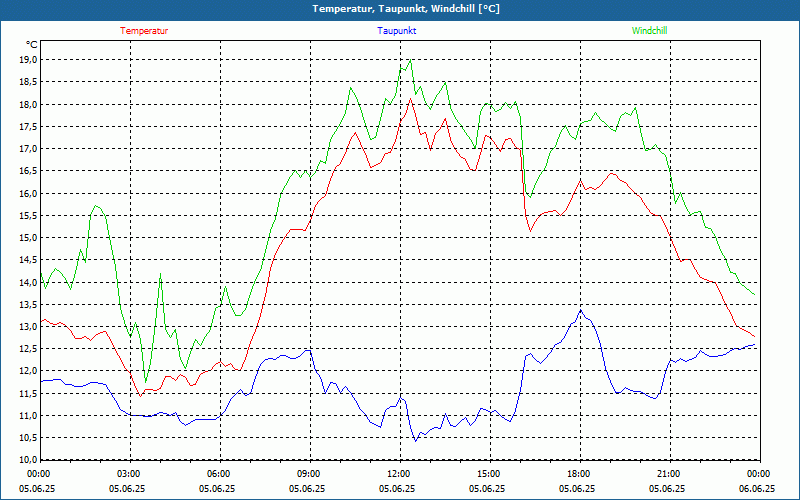800x500 pixels.
Task: Pick the 12:00 time axis label
Action: (x=398, y=474)
